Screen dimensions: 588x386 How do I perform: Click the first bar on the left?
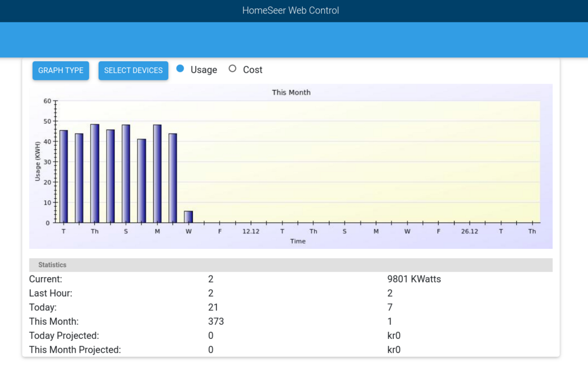(64, 177)
